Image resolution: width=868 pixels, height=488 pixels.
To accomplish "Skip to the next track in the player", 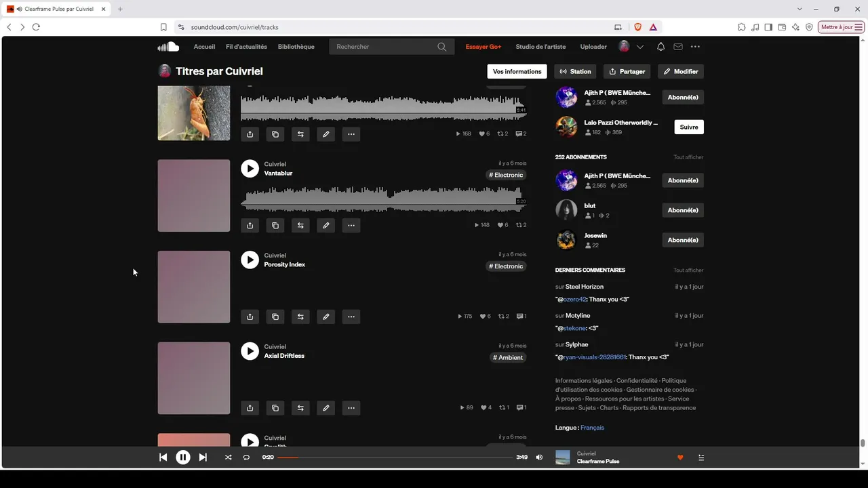I will [203, 457].
